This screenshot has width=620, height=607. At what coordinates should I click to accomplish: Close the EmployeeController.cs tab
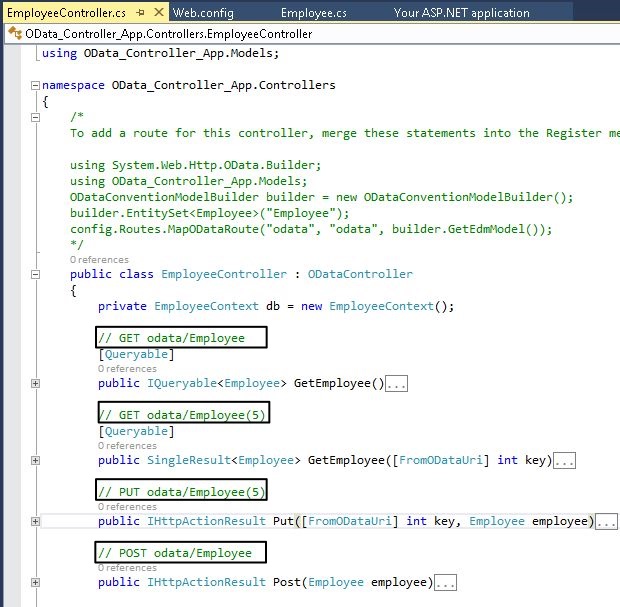coord(159,13)
